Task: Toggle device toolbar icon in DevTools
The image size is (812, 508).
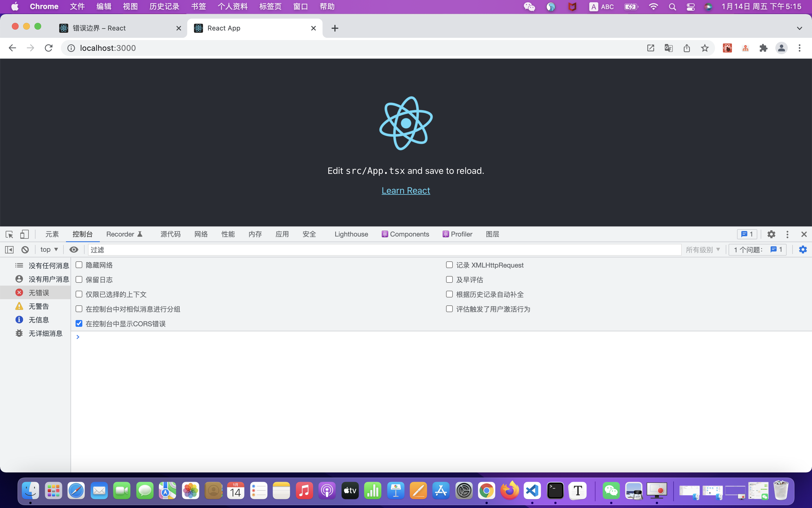Action: click(x=25, y=234)
